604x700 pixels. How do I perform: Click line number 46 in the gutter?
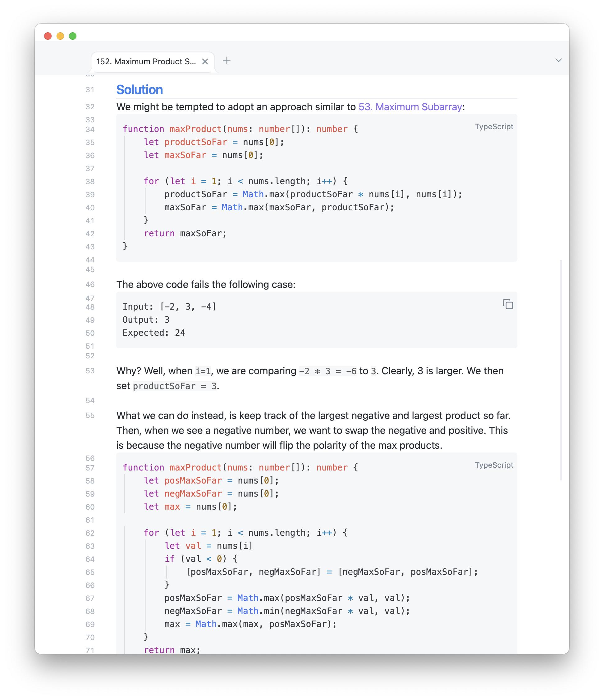click(x=90, y=284)
